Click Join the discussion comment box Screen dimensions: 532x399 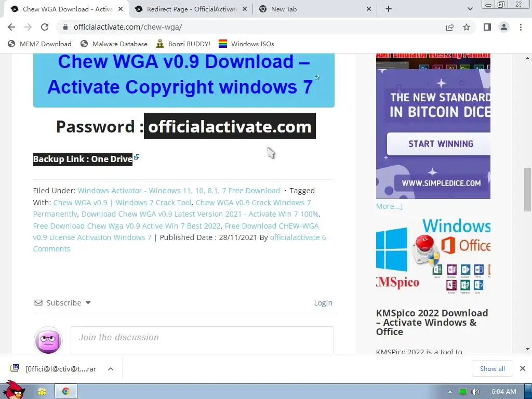202,340
